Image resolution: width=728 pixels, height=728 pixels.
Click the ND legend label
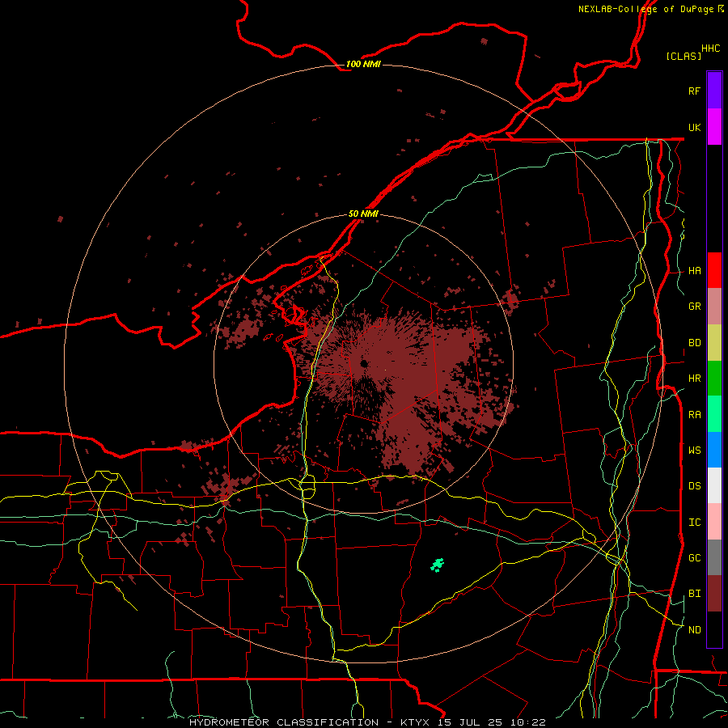(694, 630)
